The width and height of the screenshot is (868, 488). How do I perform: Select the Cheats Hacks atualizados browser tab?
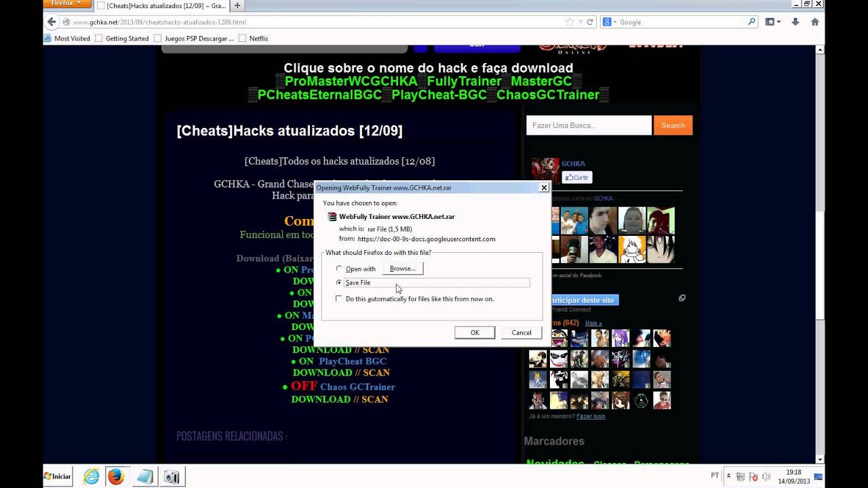pos(161,5)
